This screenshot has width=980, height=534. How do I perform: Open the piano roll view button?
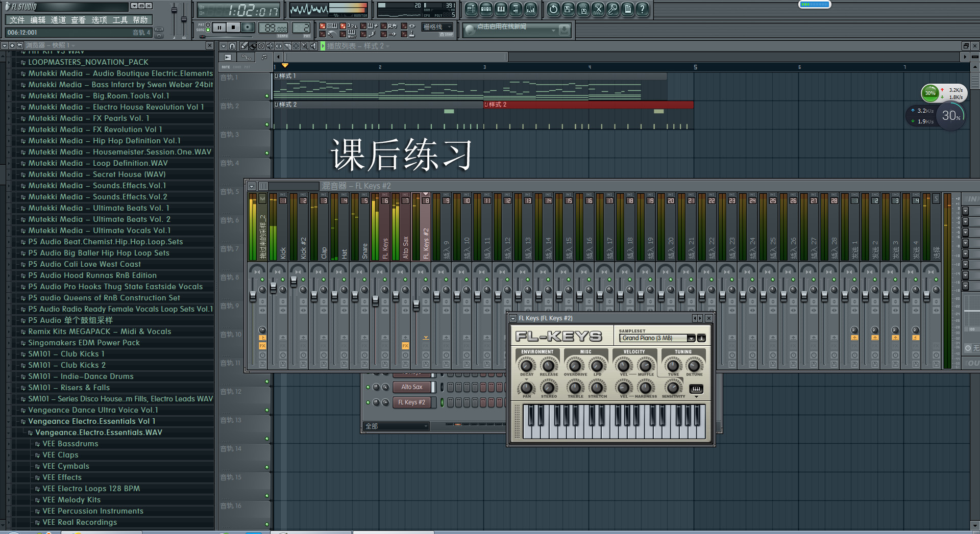click(501, 9)
